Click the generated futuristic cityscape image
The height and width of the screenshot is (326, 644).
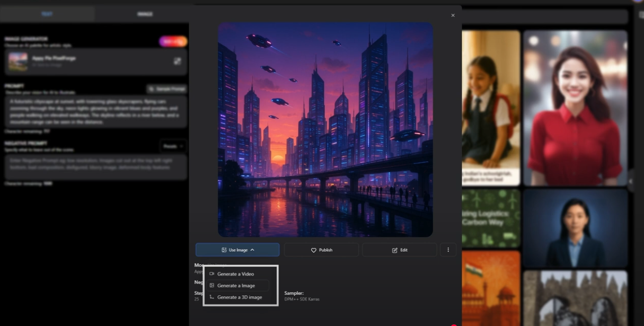point(325,129)
